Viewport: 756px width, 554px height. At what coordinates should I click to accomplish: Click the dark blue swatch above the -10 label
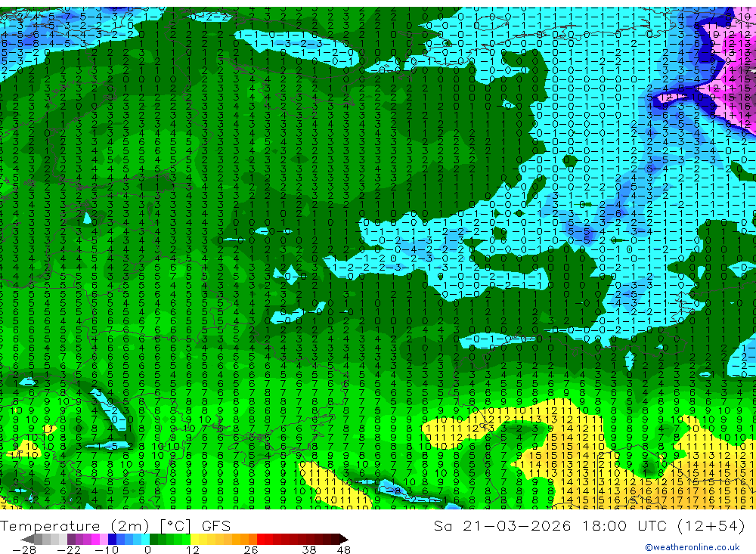coord(112,539)
